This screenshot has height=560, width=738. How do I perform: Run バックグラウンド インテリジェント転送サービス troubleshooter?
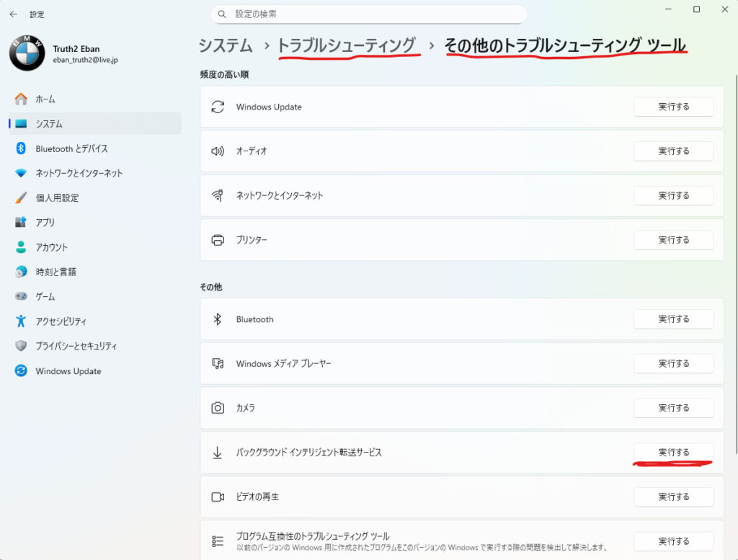673,453
